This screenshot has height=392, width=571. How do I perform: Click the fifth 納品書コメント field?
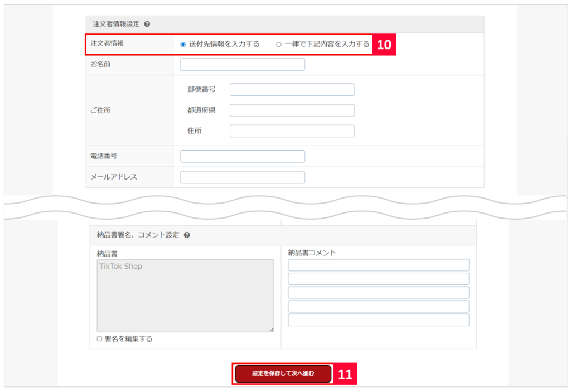378,320
